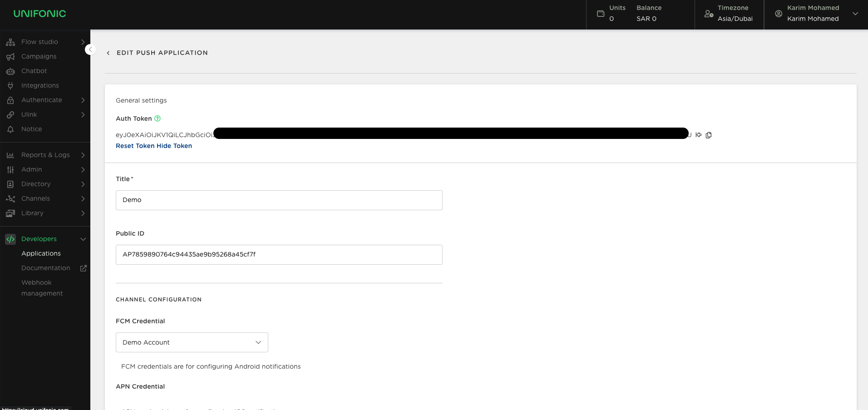Expand the Authenticate submenu arrow

[83, 100]
